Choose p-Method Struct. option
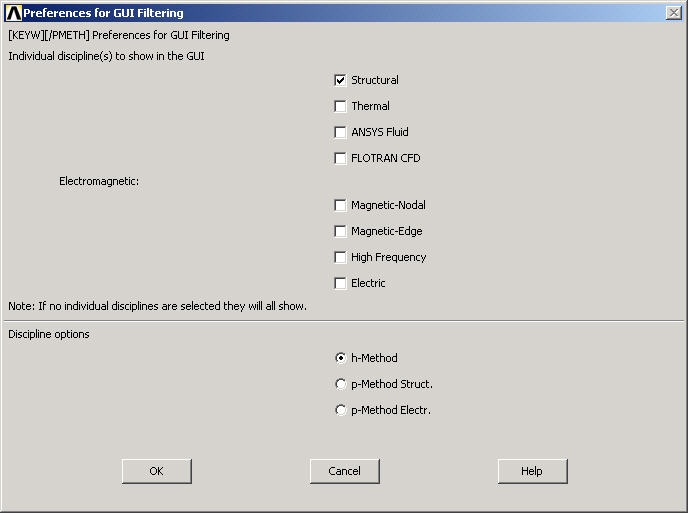The image size is (688, 513). pos(340,384)
